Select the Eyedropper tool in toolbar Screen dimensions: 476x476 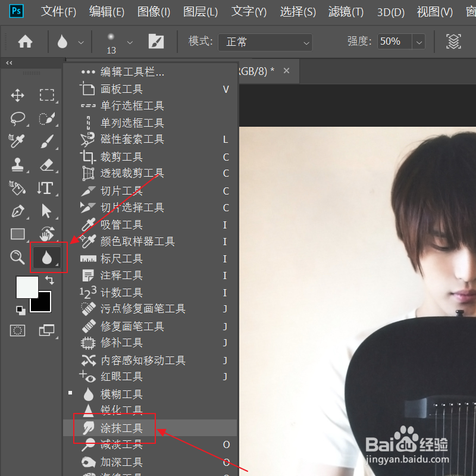17,141
